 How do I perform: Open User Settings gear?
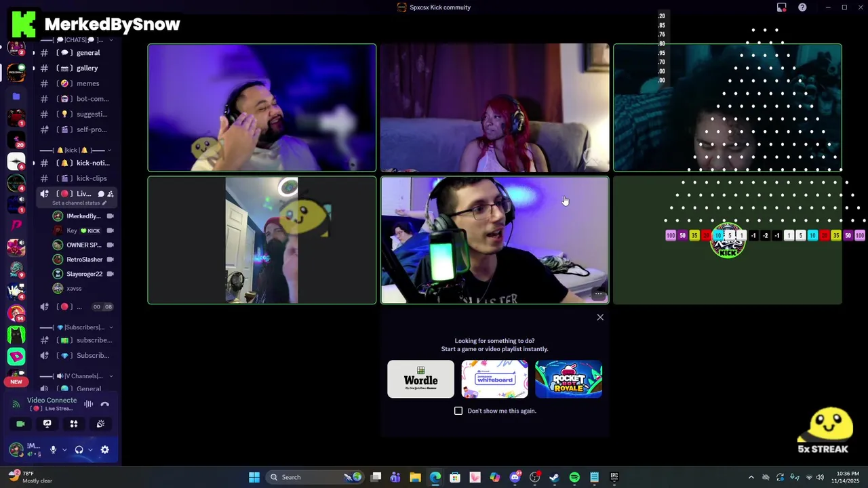click(105, 449)
